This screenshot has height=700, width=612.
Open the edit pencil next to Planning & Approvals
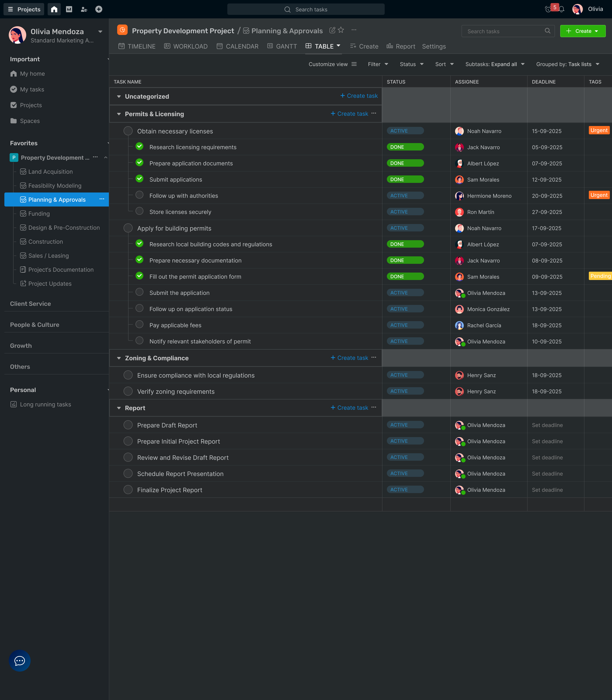point(332,30)
